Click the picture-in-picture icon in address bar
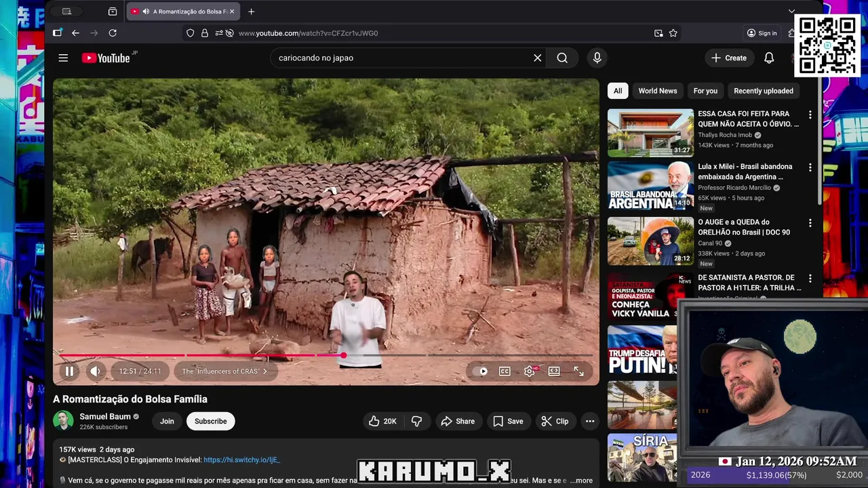 tap(658, 33)
